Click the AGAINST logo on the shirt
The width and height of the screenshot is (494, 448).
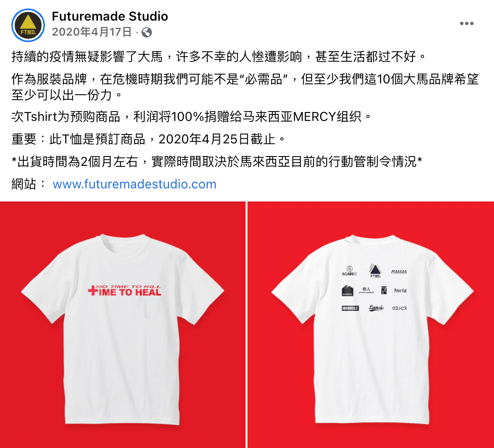tap(349, 271)
